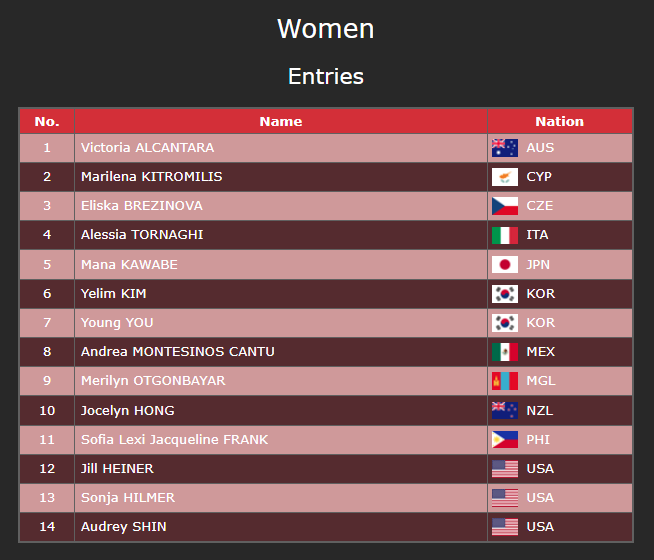The height and width of the screenshot is (560, 654).
Task: Click the Women heading
Action: (326, 28)
